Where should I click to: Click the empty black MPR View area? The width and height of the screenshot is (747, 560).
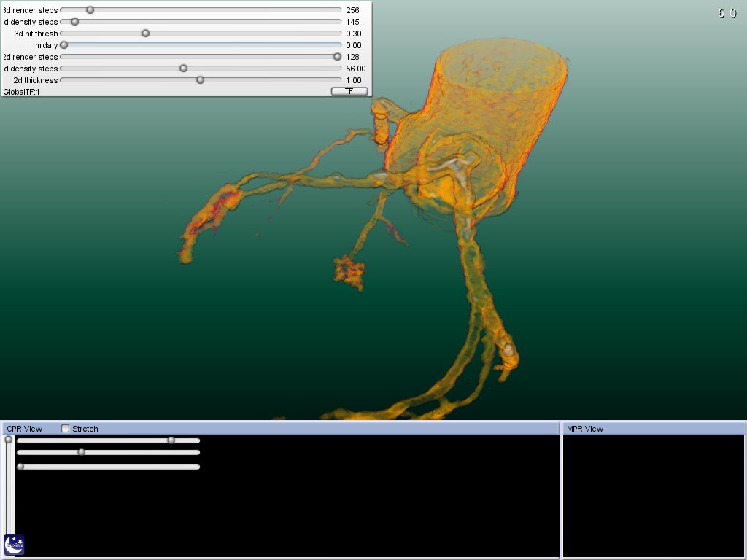point(654,496)
